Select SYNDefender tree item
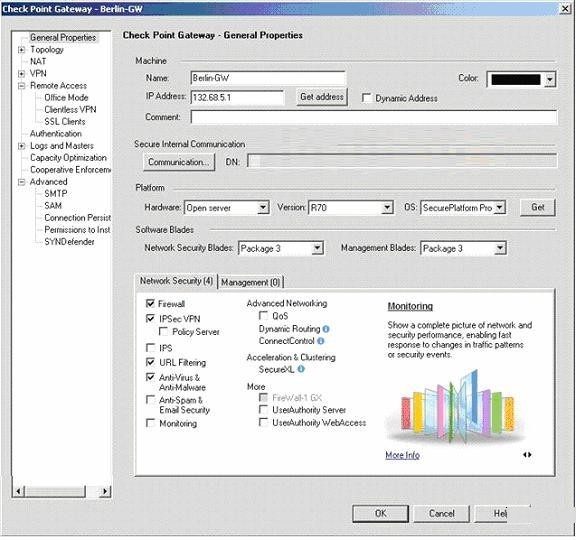The width and height of the screenshot is (576, 540). point(69,242)
